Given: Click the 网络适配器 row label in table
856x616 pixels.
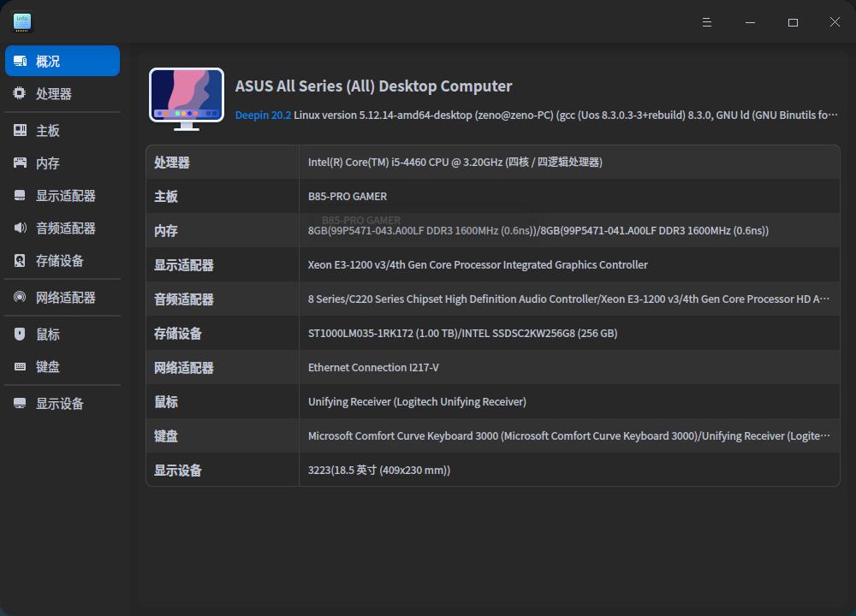Looking at the screenshot, I should (183, 368).
